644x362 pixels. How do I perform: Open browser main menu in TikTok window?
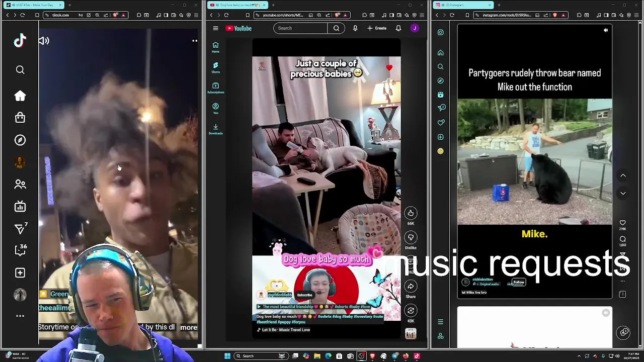[196, 15]
